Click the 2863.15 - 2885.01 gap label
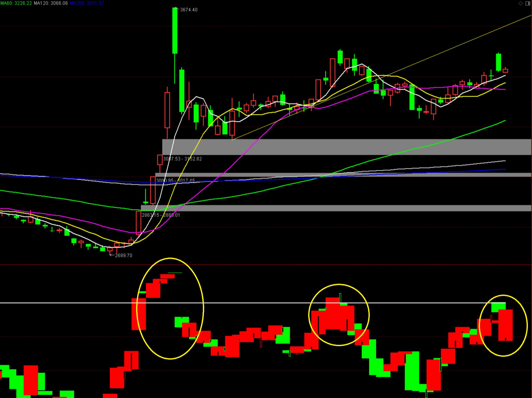 (161, 215)
